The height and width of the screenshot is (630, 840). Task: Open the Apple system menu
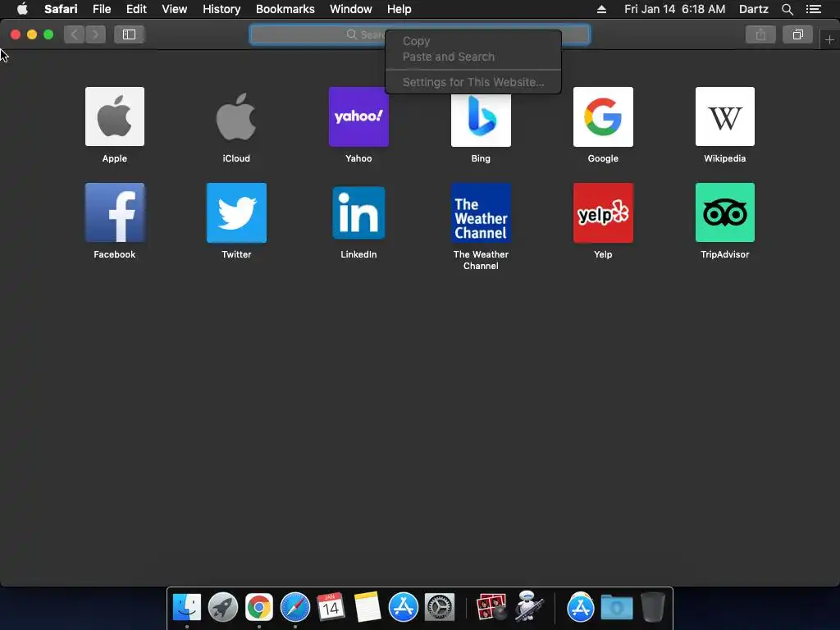click(x=22, y=9)
